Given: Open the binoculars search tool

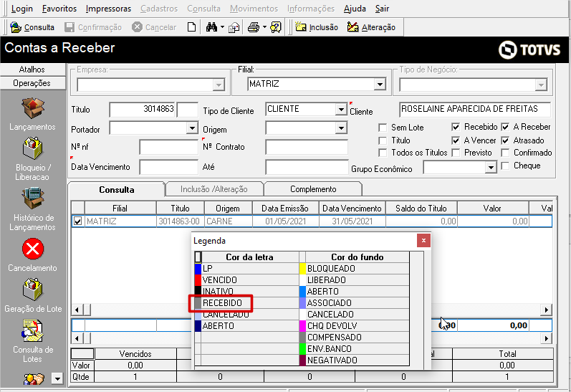Looking at the screenshot, I should [x=211, y=27].
